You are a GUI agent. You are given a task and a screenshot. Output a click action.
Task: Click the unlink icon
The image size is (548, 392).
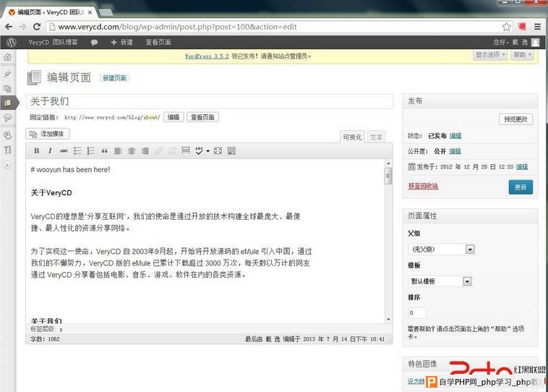172,150
